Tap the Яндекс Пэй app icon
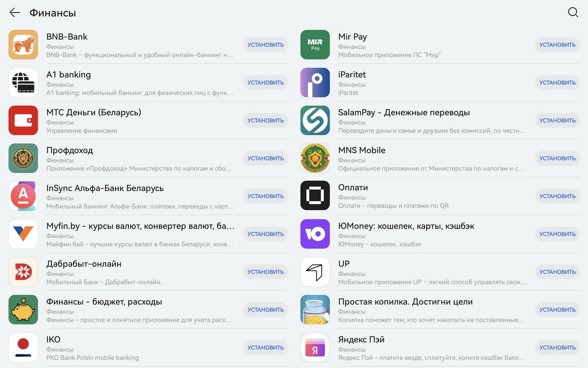Image resolution: width=588 pixels, height=368 pixels. tap(315, 347)
